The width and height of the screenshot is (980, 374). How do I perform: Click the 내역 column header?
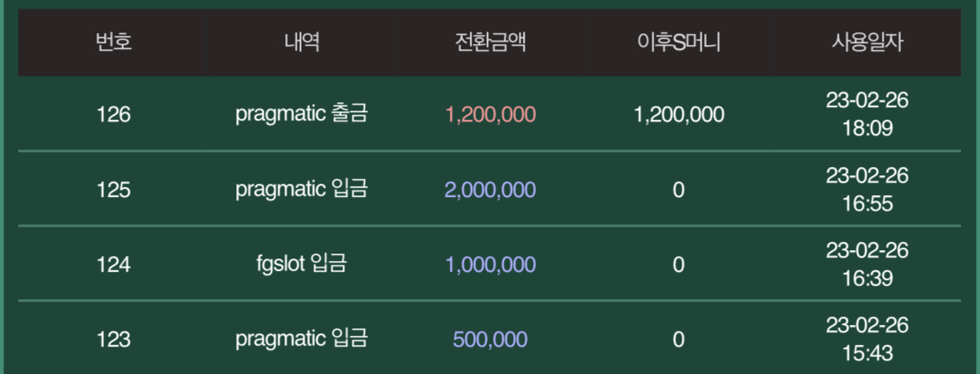point(302,42)
